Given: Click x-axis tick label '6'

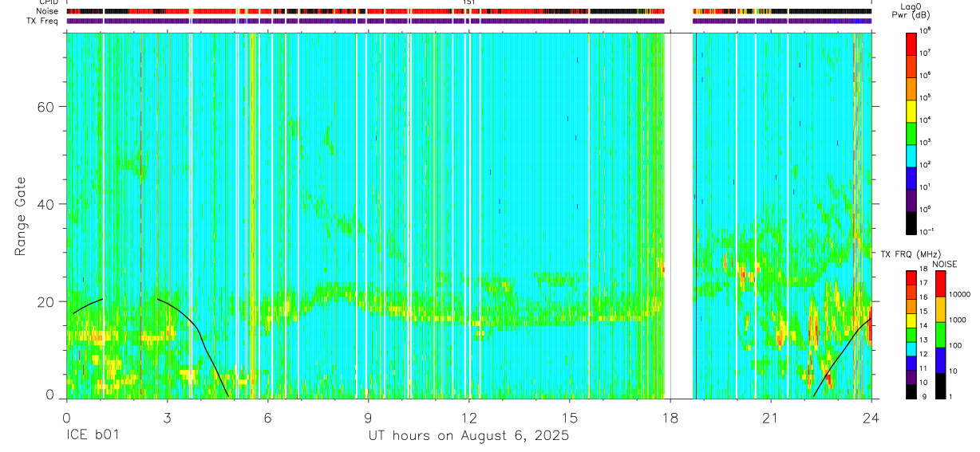Looking at the screenshot, I should 267,418.
